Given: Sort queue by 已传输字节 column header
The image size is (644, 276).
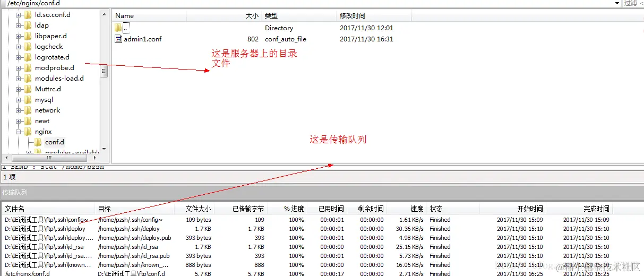Looking at the screenshot, I should [x=241, y=209].
